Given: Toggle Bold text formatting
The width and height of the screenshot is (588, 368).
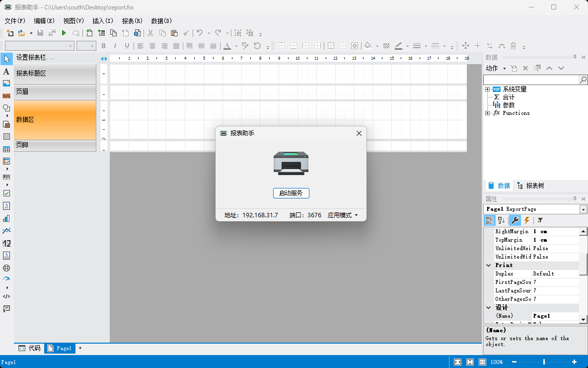Looking at the screenshot, I should click(x=103, y=46).
